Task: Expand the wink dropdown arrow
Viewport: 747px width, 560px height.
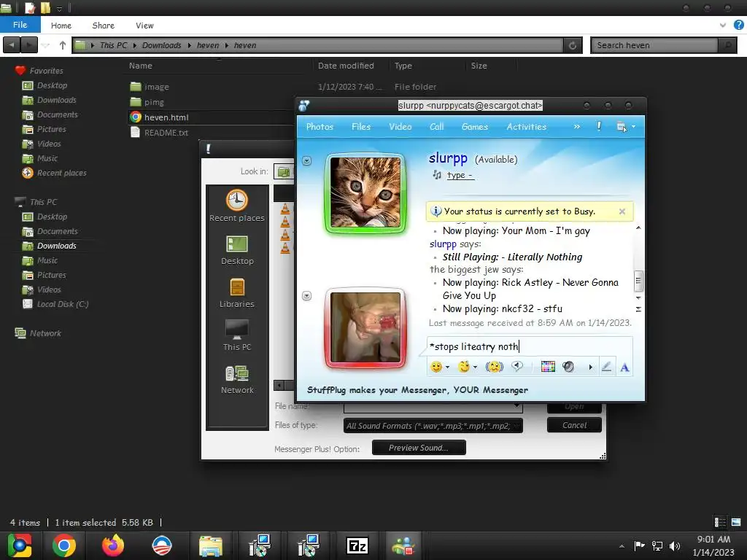Action: coord(475,367)
